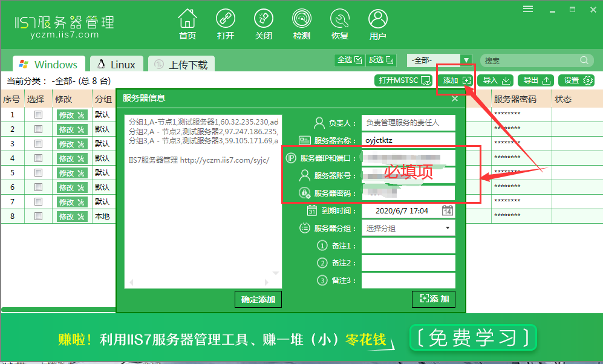Viewport: 603px width, 364px height.
Task: Click the 全选 select-all button
Action: 349,60
